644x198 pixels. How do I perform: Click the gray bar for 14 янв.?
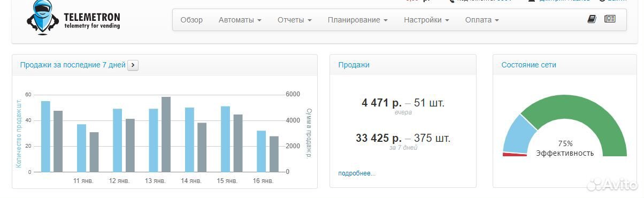pyautogui.click(x=202, y=147)
